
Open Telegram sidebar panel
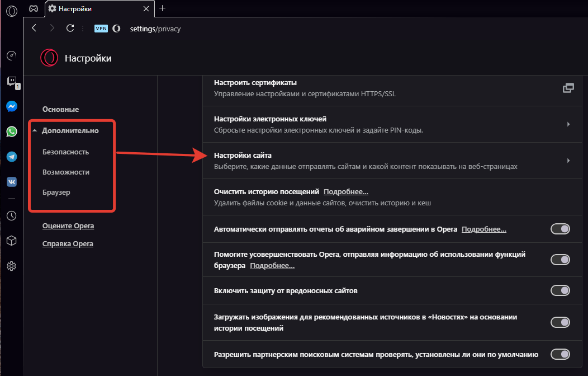(11, 157)
